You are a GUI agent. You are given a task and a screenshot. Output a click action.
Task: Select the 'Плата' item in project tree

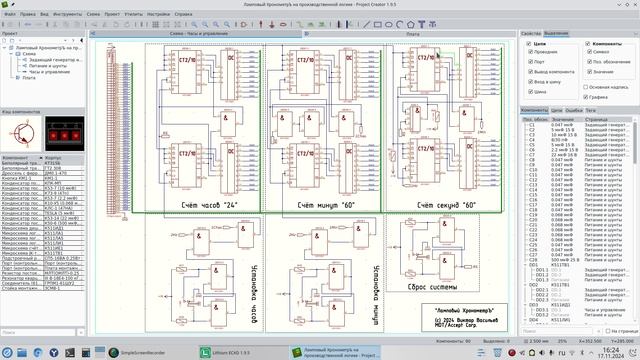(29, 78)
